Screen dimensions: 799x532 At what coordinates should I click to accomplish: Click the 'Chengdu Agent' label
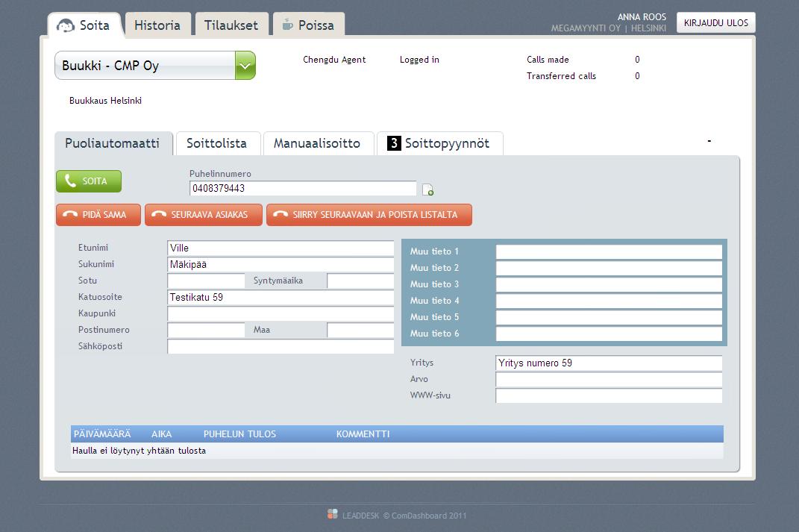334,60
